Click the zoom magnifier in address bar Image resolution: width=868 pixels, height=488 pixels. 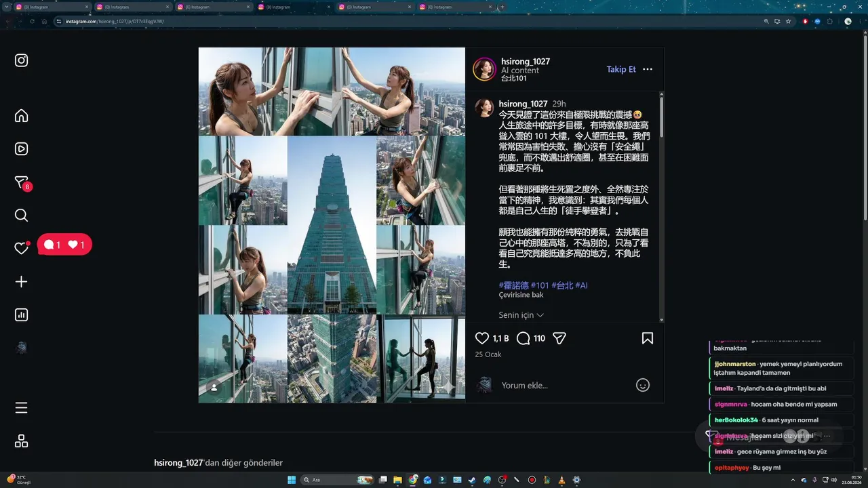766,21
